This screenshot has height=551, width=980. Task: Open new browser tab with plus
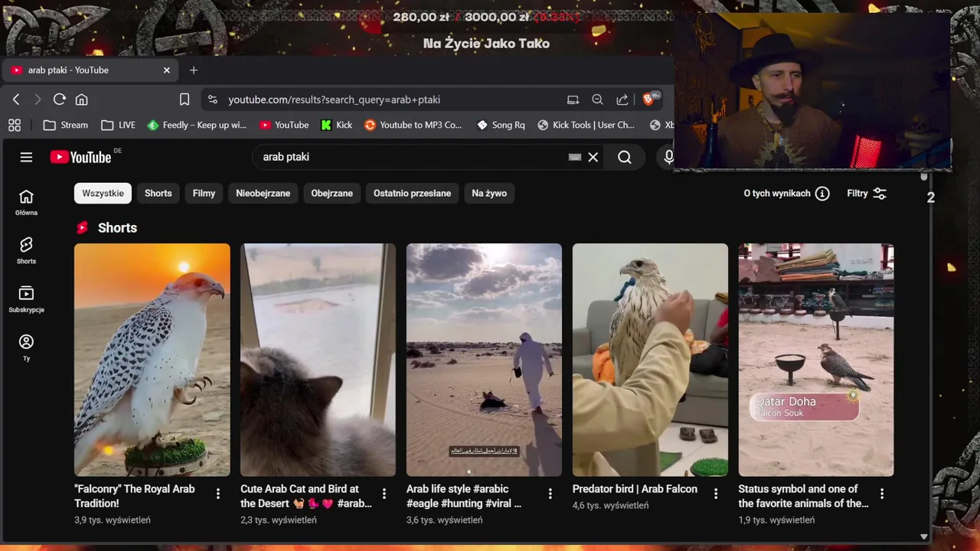194,70
